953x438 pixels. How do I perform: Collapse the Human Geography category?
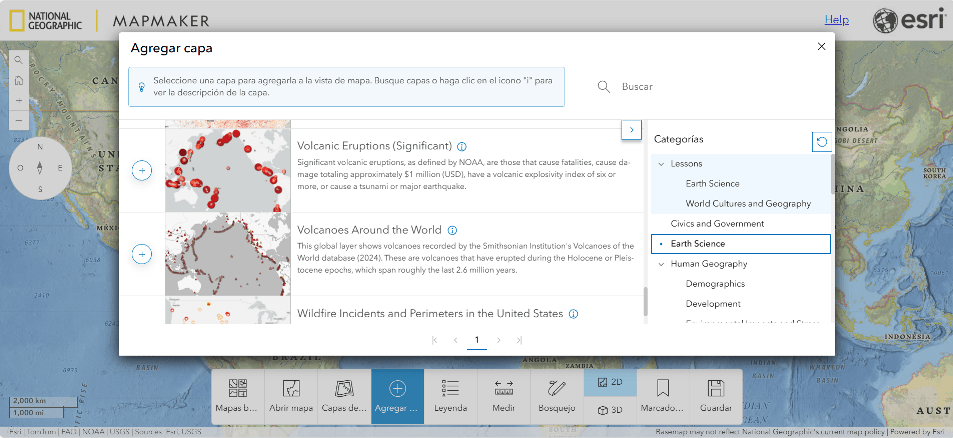click(x=660, y=264)
